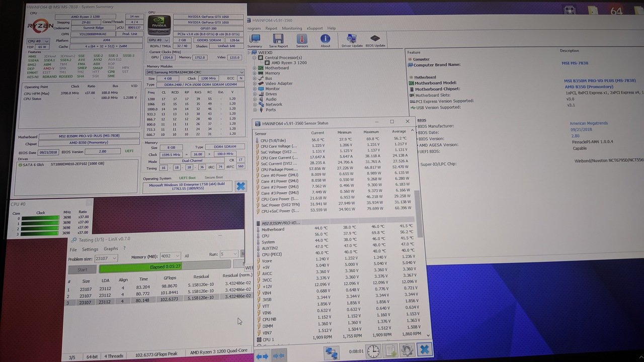
Task: Click the Audio speaker tree icon
Action: point(261,100)
